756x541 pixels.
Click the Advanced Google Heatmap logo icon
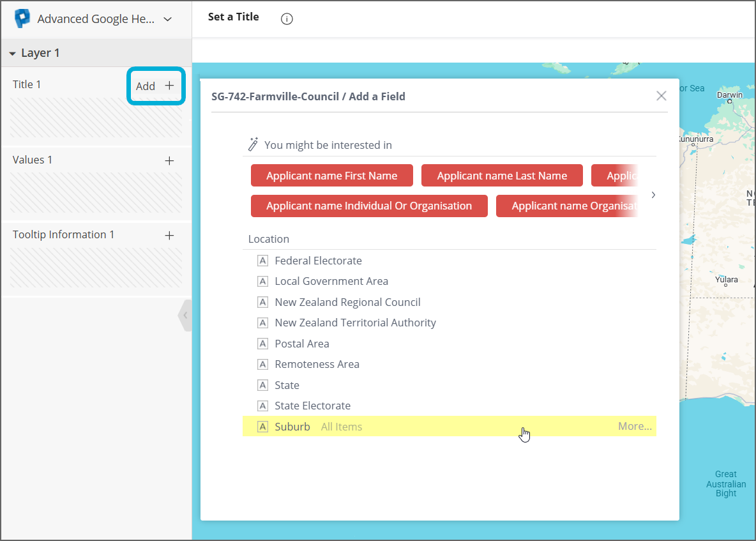22,19
